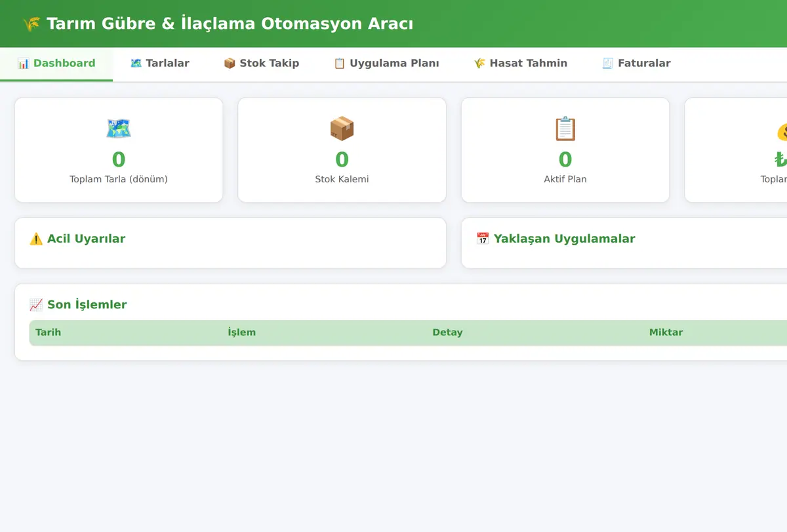Click the zero value on the Toplam Tarla card

click(119, 159)
